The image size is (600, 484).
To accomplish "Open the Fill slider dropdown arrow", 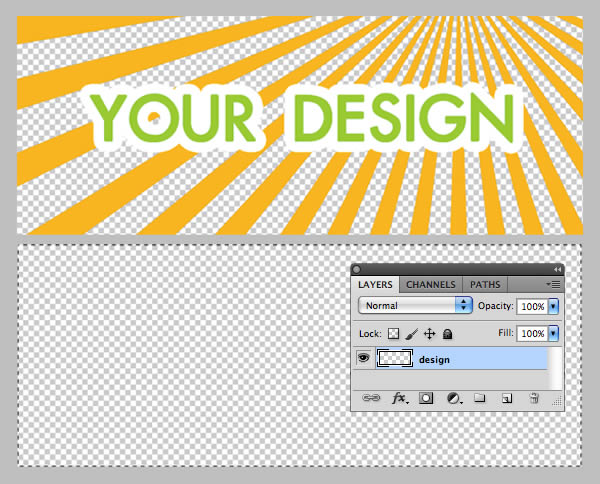I will [x=553, y=333].
